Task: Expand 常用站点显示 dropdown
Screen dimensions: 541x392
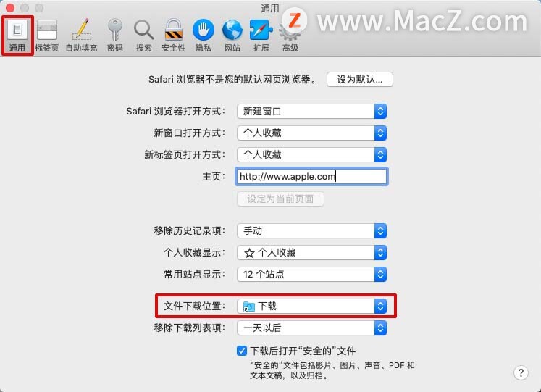Action: coord(311,275)
